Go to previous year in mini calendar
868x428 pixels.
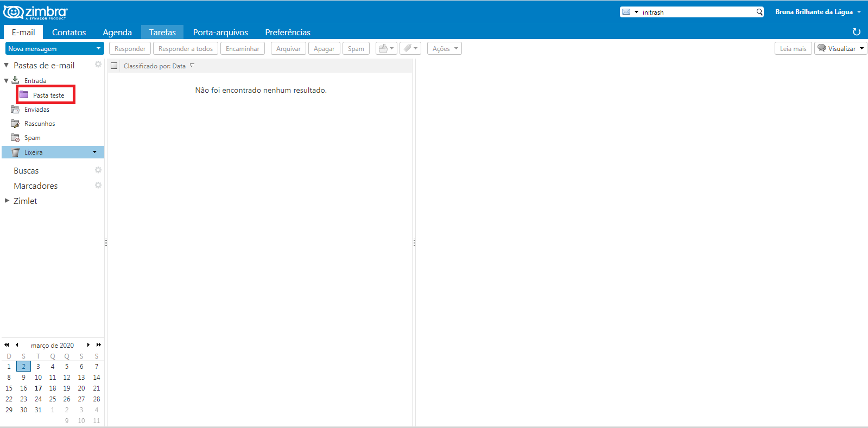[7, 345]
